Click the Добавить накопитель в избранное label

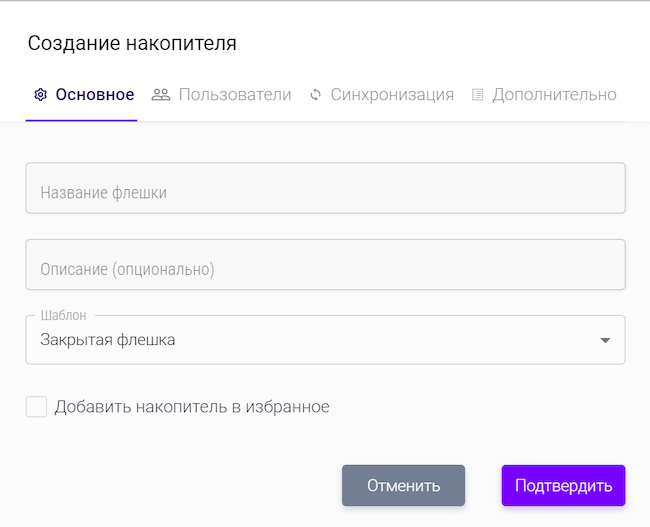click(x=192, y=407)
